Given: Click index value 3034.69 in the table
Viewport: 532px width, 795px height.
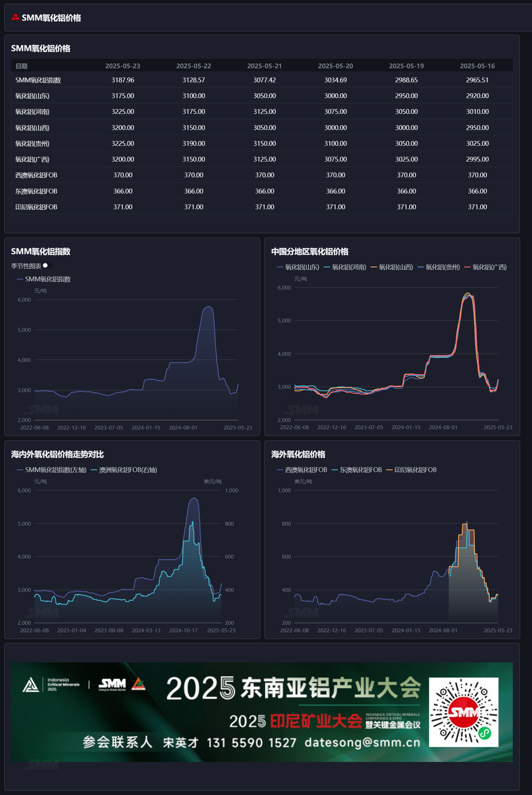Looking at the screenshot, I should 336,80.
